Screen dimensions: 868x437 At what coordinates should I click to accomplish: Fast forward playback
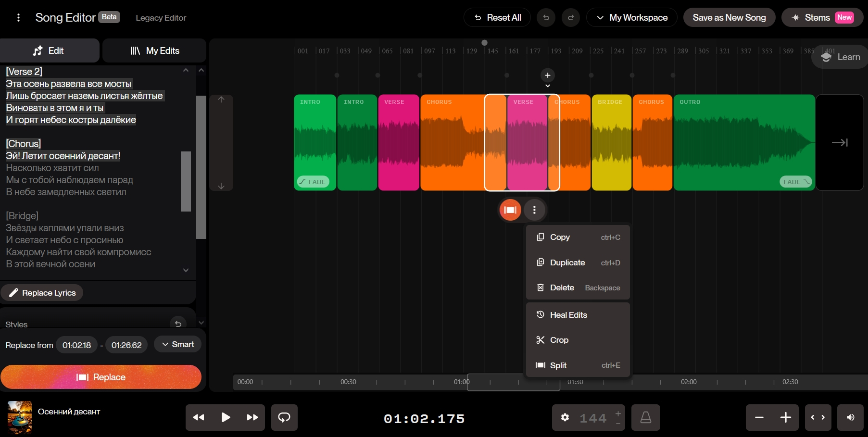click(x=252, y=417)
